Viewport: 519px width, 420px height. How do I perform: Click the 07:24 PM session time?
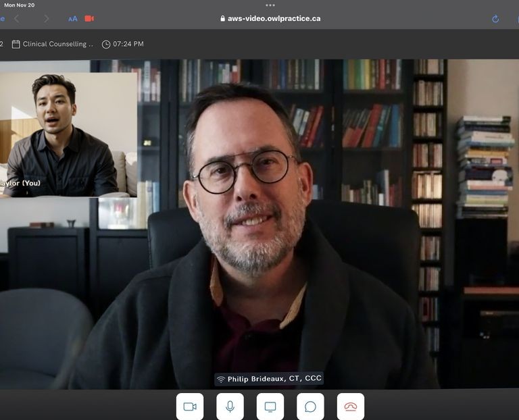click(x=128, y=44)
